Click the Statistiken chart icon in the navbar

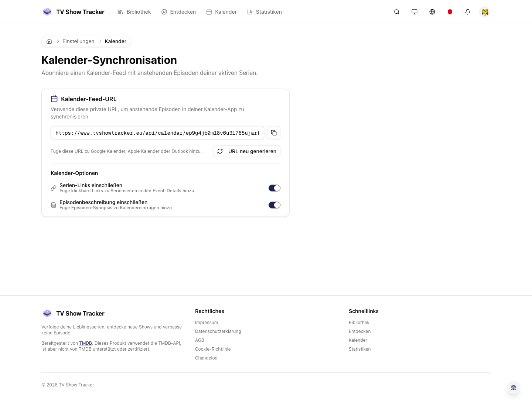(x=249, y=12)
